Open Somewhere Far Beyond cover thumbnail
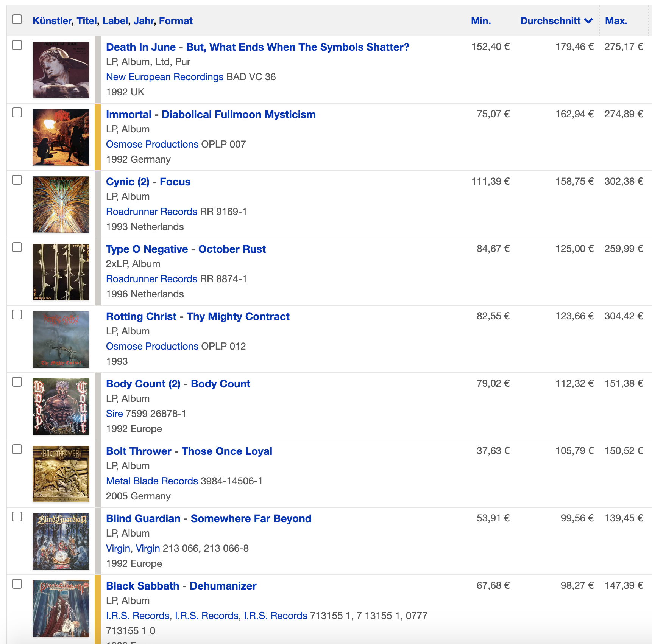 click(x=61, y=541)
